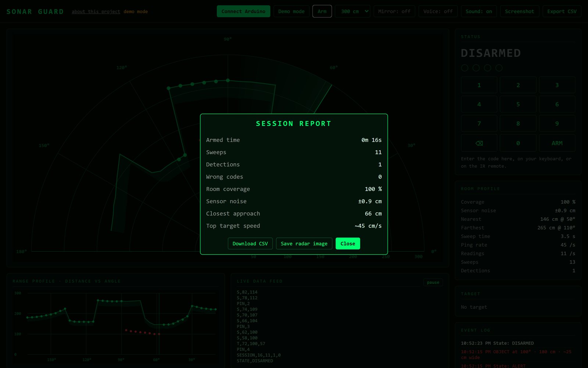Download the session CSV file
Screen dimensions: 588x368
(250, 244)
